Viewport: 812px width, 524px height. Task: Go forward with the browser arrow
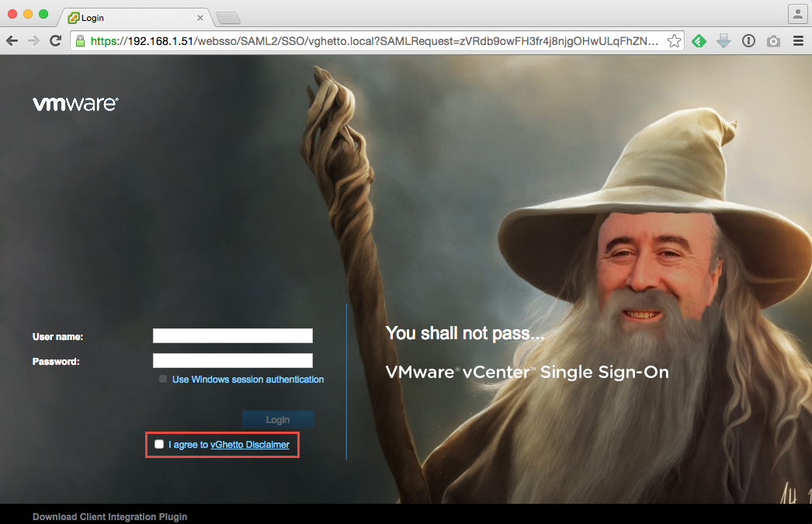pos(33,41)
